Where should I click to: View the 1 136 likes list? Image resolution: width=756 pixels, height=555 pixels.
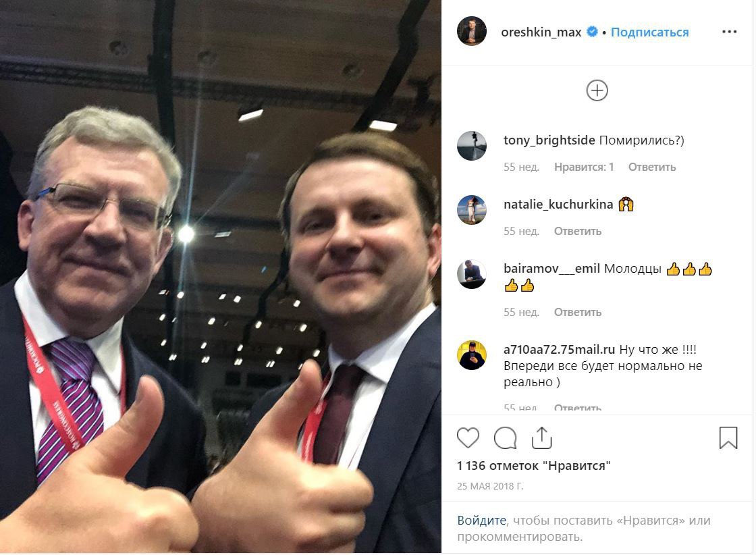[x=534, y=466]
